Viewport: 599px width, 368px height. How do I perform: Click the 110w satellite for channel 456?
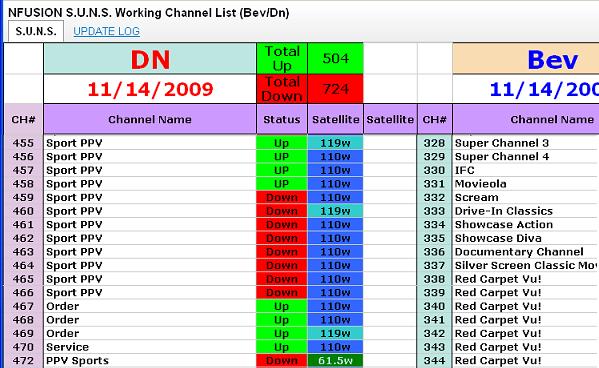[335, 157]
